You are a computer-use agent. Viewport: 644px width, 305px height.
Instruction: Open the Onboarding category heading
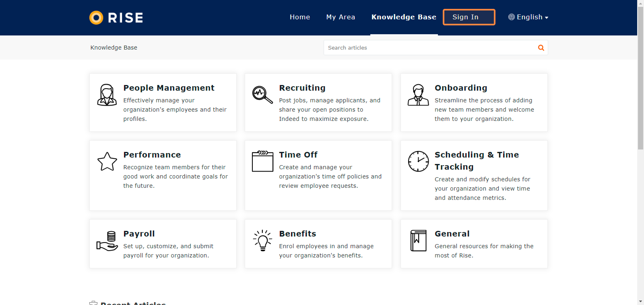coord(461,88)
